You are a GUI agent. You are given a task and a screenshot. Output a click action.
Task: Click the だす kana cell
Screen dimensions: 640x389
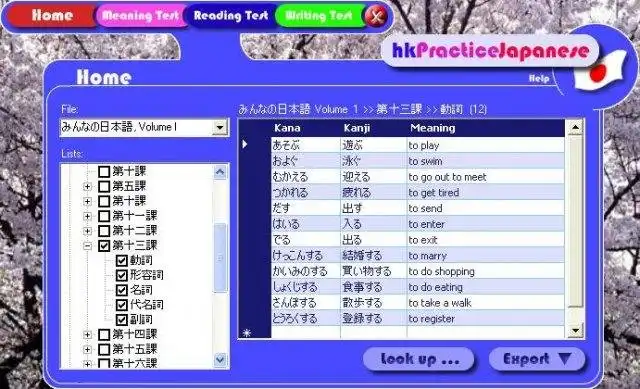(306, 208)
